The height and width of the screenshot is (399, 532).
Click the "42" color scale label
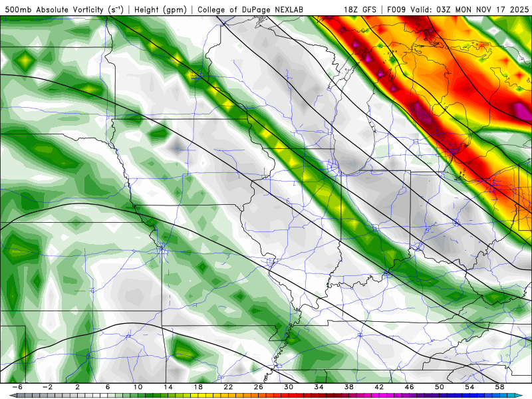click(379, 387)
